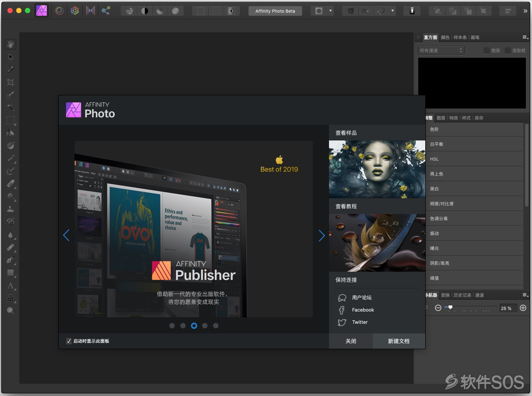The width and height of the screenshot is (532, 396).
Task: Click the navigator zoom out minus icon
Action: (438, 308)
